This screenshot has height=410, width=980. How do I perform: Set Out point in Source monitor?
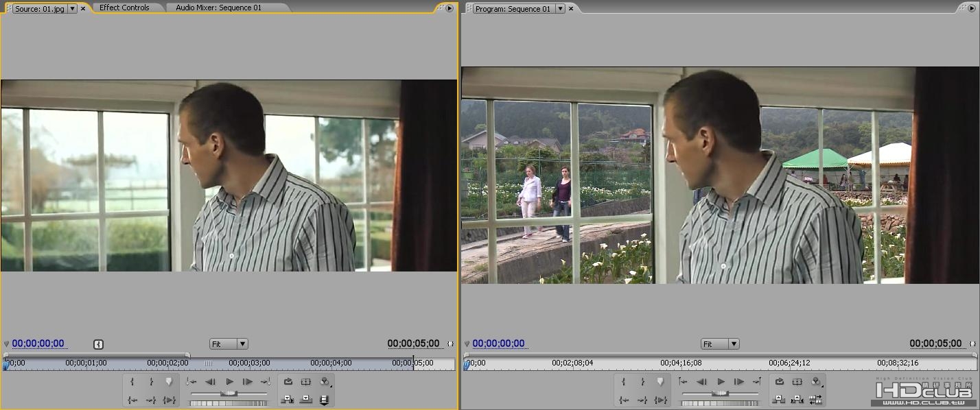click(151, 382)
